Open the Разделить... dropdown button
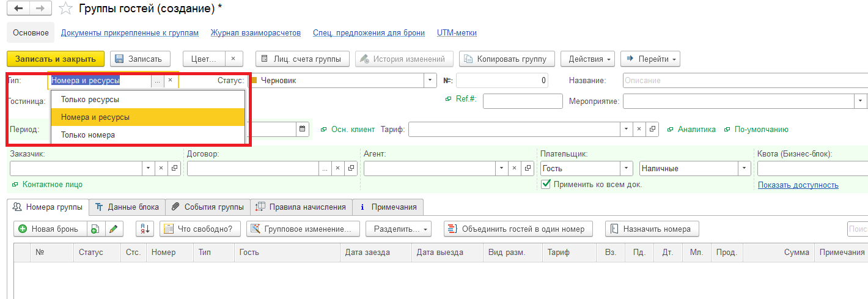 [x=399, y=229]
